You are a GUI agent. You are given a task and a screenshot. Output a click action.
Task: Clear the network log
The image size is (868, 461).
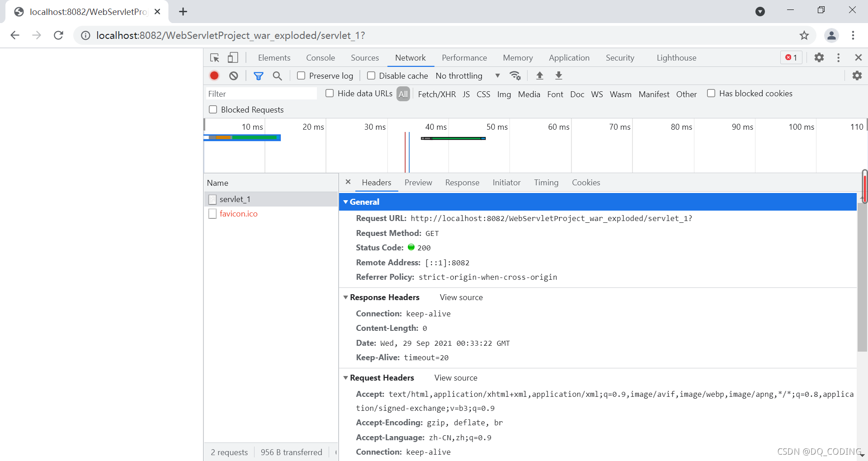[x=233, y=75]
